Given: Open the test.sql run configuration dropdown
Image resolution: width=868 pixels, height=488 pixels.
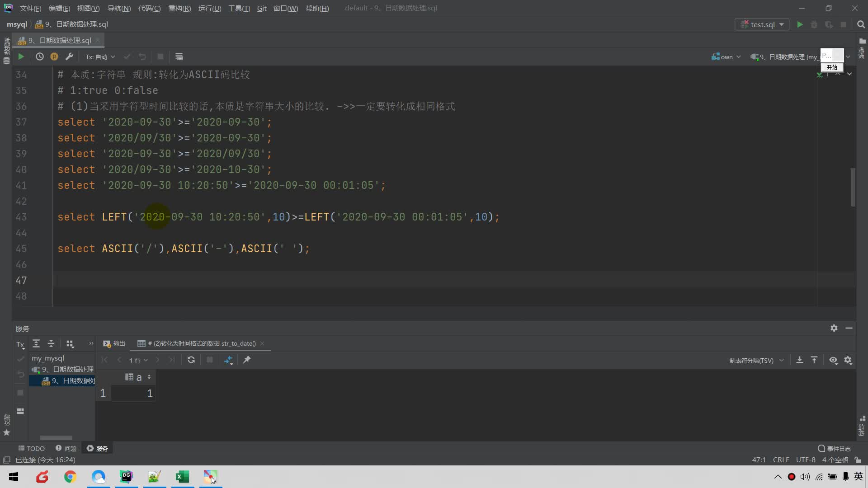Looking at the screenshot, I should pos(762,24).
